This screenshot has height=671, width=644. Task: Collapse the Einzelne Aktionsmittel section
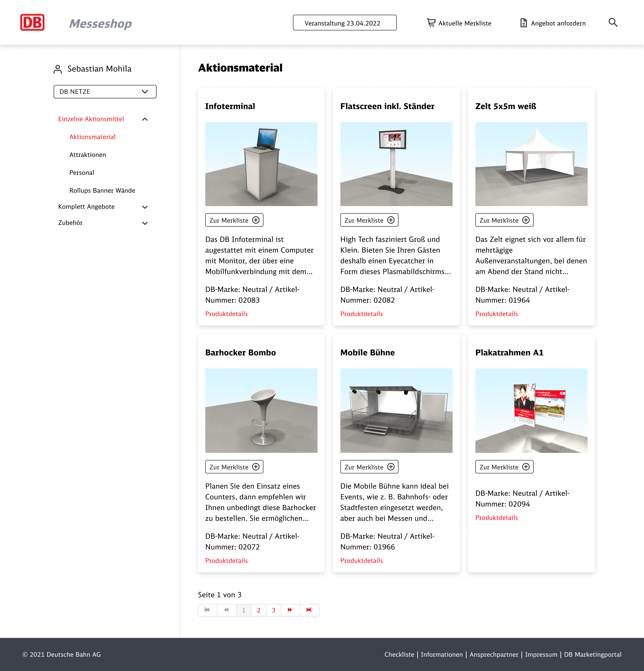[x=145, y=119]
